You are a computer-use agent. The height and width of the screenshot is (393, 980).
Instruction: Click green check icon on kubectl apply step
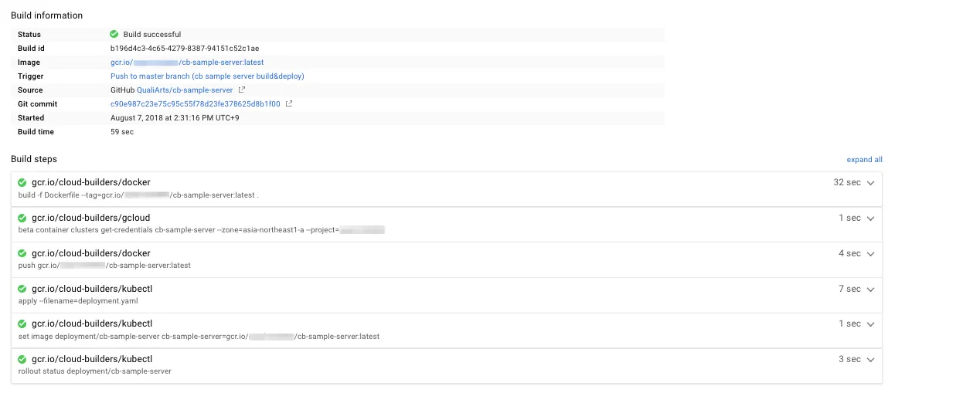click(x=22, y=289)
